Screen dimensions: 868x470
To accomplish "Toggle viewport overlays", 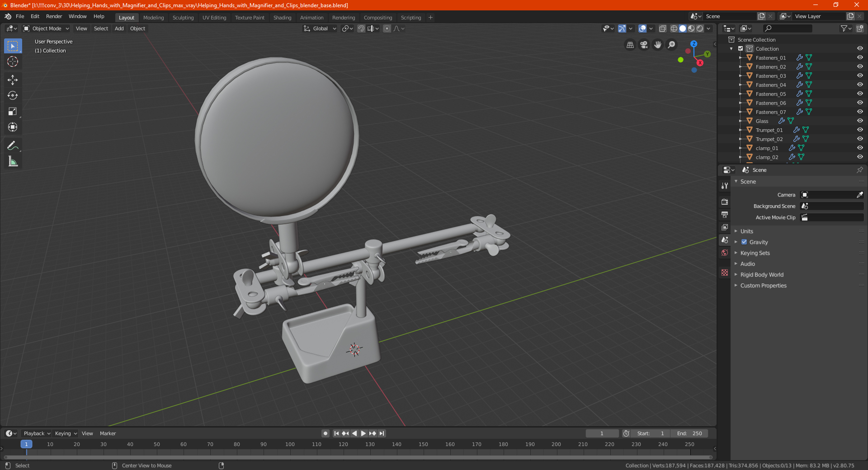I will [x=642, y=28].
